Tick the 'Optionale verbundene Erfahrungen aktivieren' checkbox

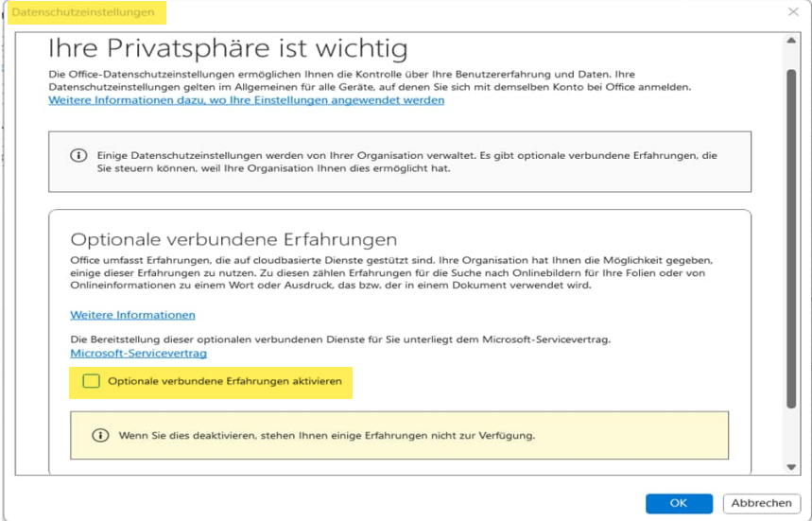coord(91,381)
